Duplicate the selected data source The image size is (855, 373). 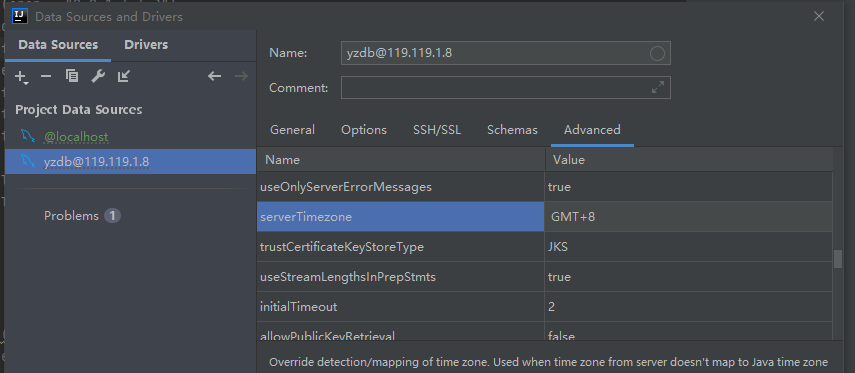pos(72,76)
